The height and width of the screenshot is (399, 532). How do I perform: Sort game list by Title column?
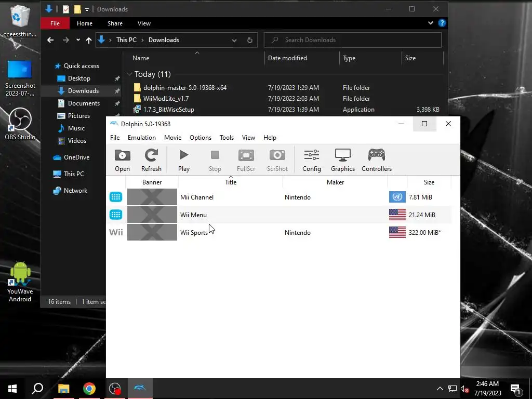(x=231, y=182)
